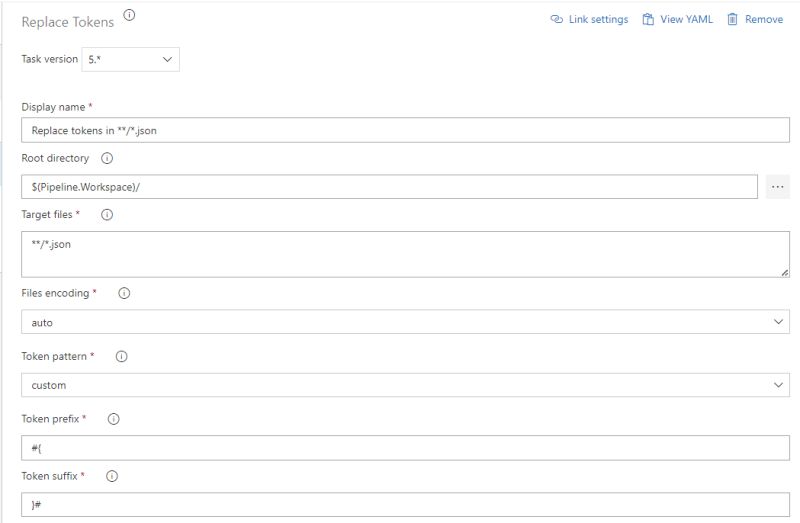
Task: Click the Root directory label
Action: pos(55,158)
